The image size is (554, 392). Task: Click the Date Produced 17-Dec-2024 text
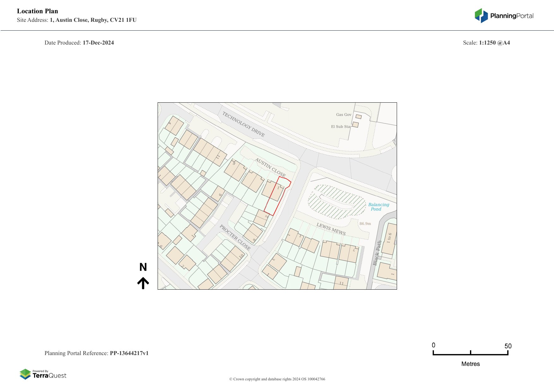click(79, 43)
